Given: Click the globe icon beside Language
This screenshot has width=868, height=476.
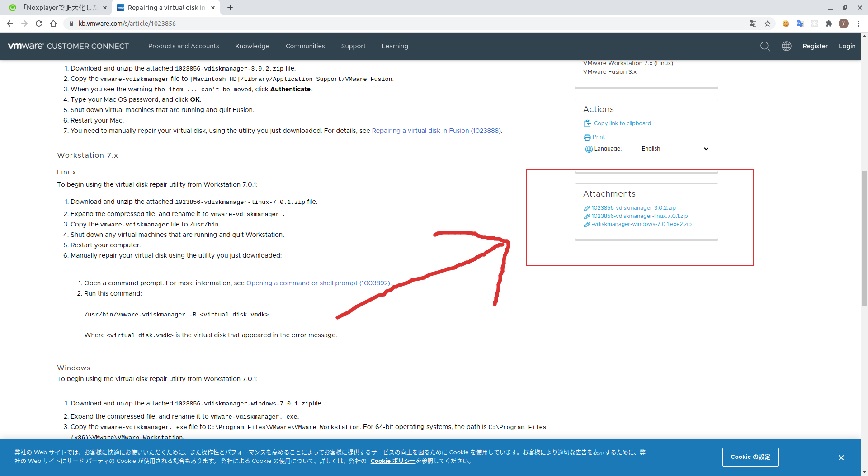Looking at the screenshot, I should click(589, 149).
